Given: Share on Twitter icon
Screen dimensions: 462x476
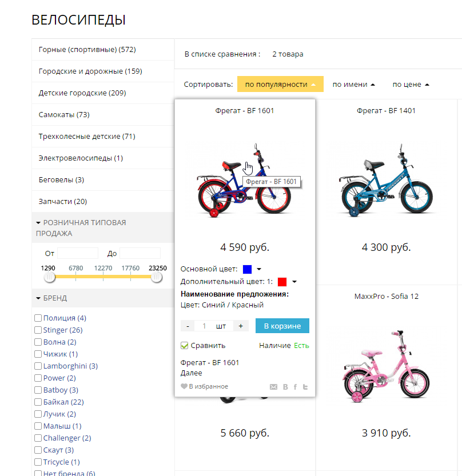Looking at the screenshot, I should 305,387.
